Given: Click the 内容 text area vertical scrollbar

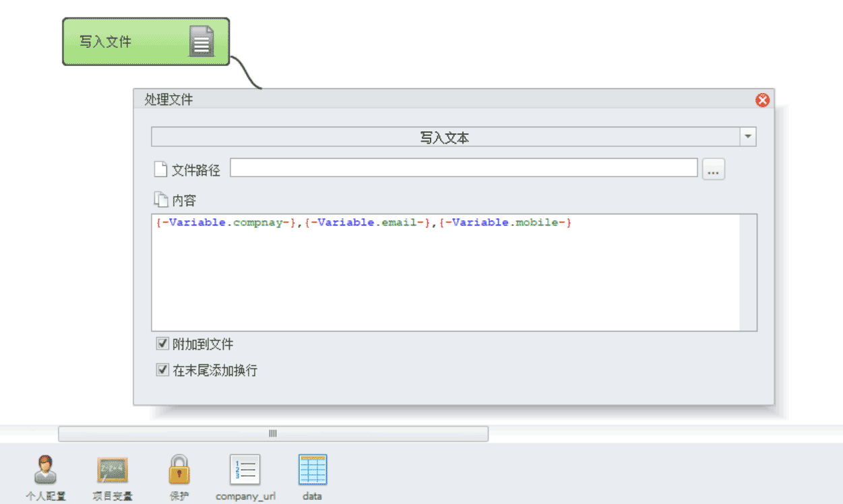Looking at the screenshot, I should 748,272.
